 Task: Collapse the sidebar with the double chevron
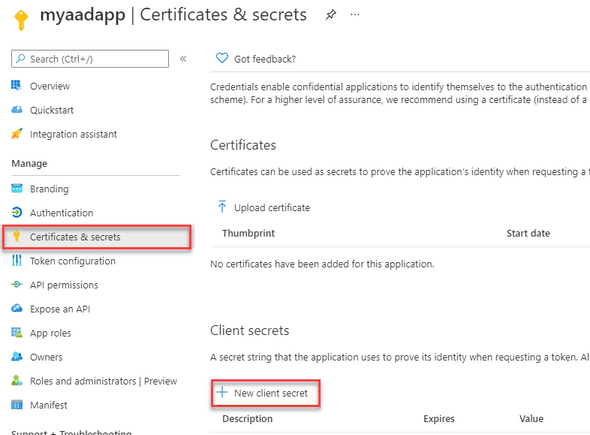pos(183,59)
